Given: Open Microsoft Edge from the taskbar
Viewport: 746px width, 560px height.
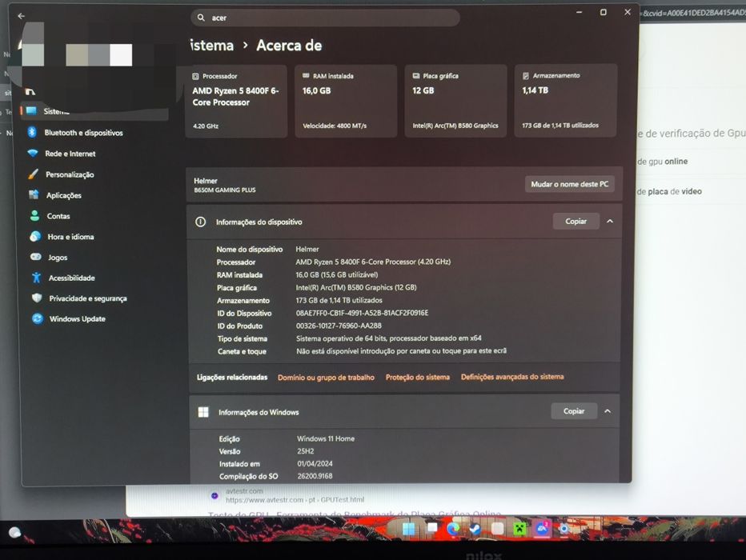Looking at the screenshot, I should tap(453, 529).
